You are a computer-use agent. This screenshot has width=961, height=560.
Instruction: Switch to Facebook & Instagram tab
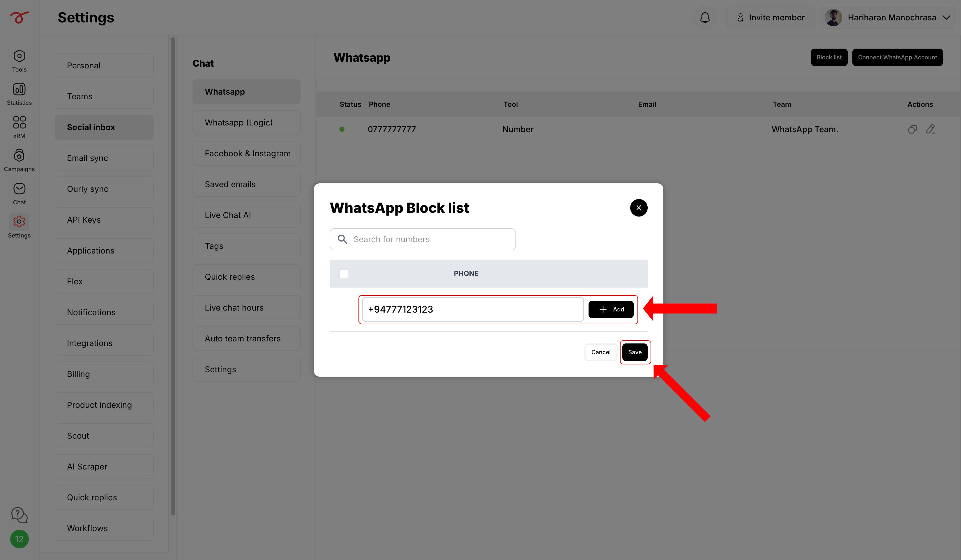click(246, 154)
